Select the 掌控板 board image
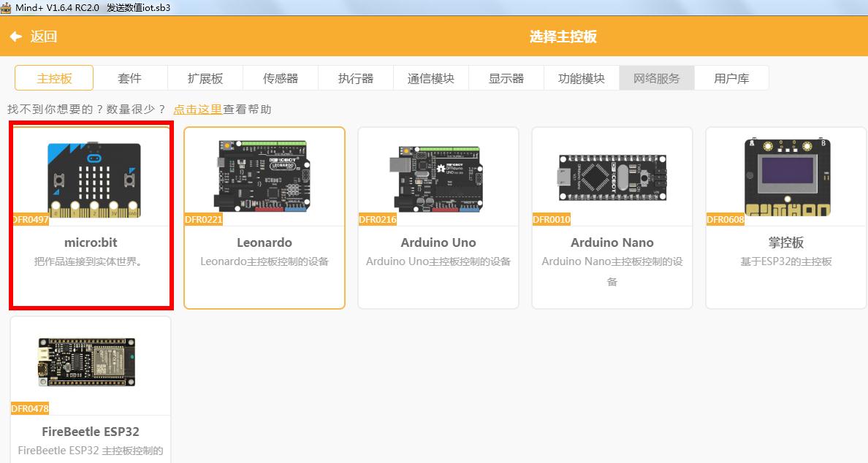The height and width of the screenshot is (463, 868). click(x=787, y=177)
